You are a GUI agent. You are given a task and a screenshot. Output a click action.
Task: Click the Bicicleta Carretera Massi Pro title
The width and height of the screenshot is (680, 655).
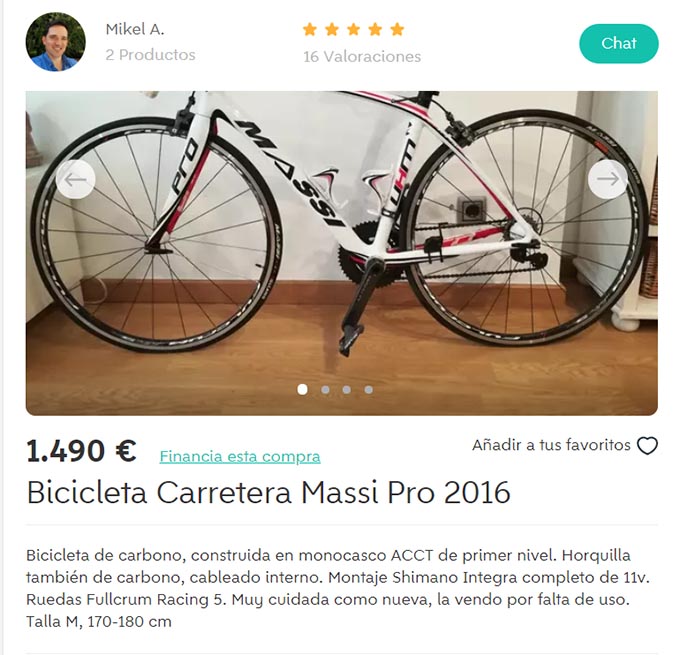coord(268,493)
